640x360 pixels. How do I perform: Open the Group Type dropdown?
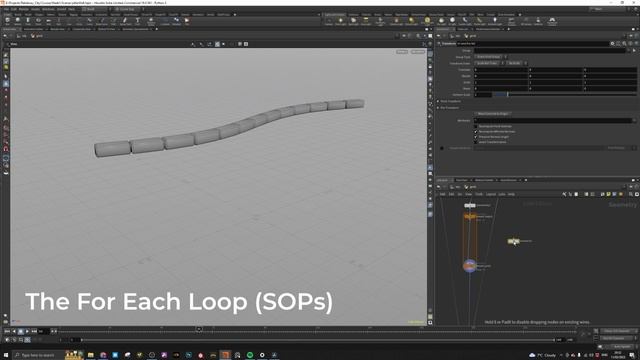click(490, 57)
